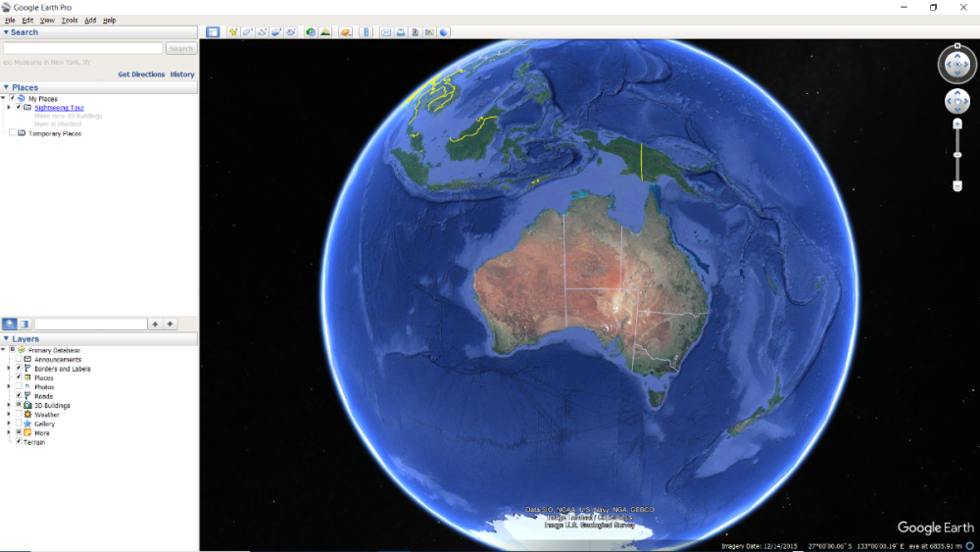The width and height of the screenshot is (980, 552).
Task: Expand the Sightseeing Tour folder
Action: [x=9, y=108]
